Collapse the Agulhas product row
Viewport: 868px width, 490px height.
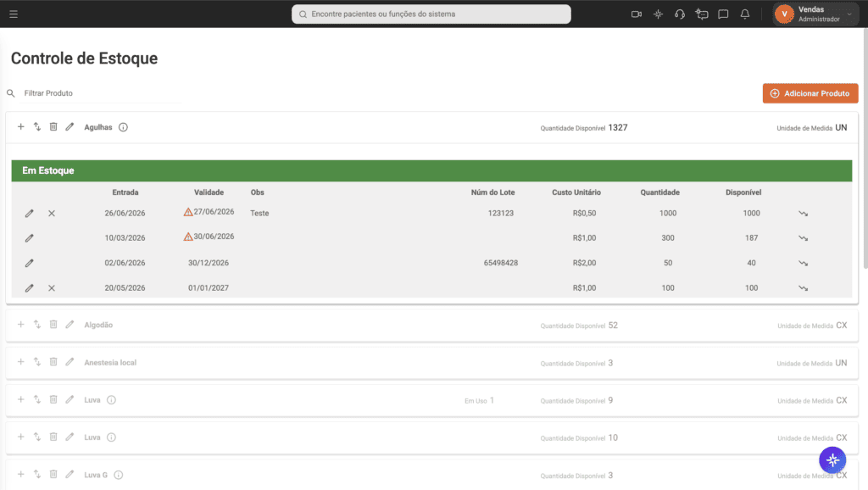[x=431, y=127]
